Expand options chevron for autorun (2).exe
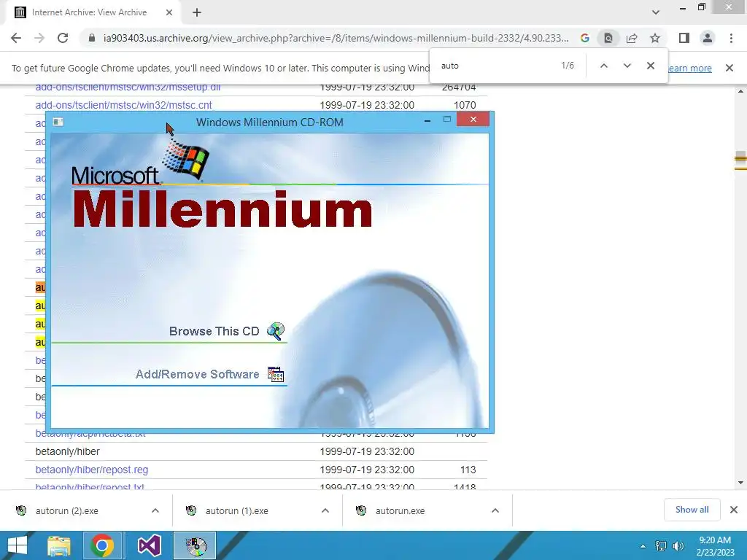The image size is (747, 560). coord(155,510)
